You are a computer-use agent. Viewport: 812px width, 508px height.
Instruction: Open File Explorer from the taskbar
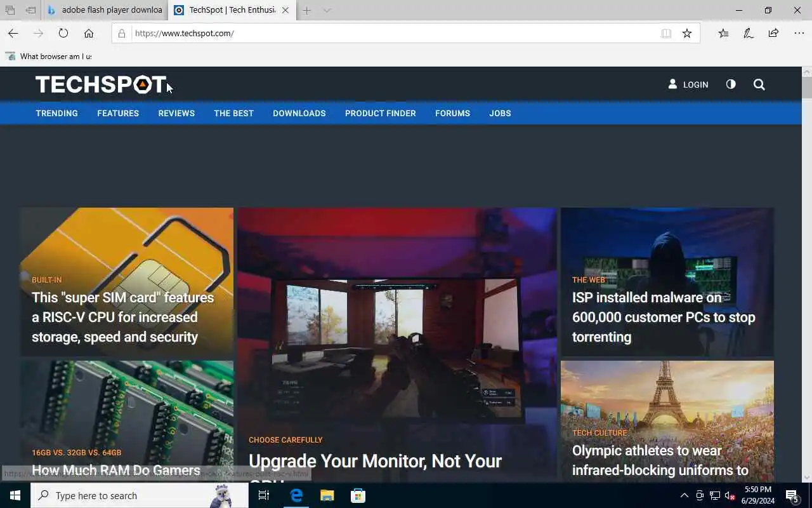pyautogui.click(x=327, y=495)
